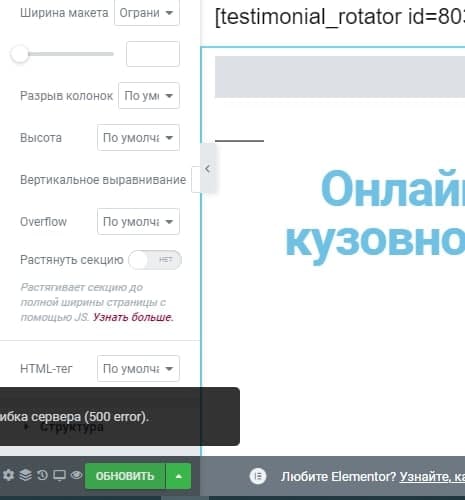Open the Вертикальное выравнивание dropdown
This screenshot has height=500, width=465.
[196, 180]
